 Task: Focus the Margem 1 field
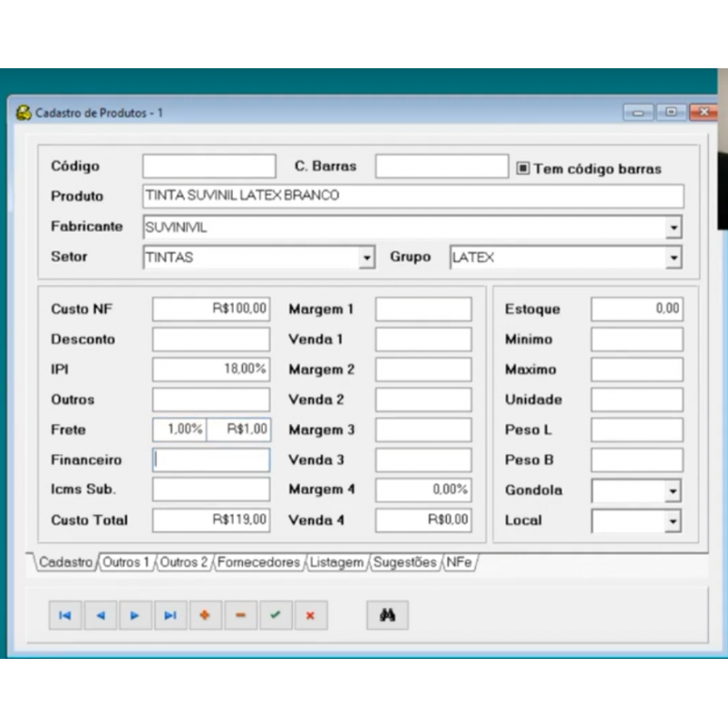point(424,309)
